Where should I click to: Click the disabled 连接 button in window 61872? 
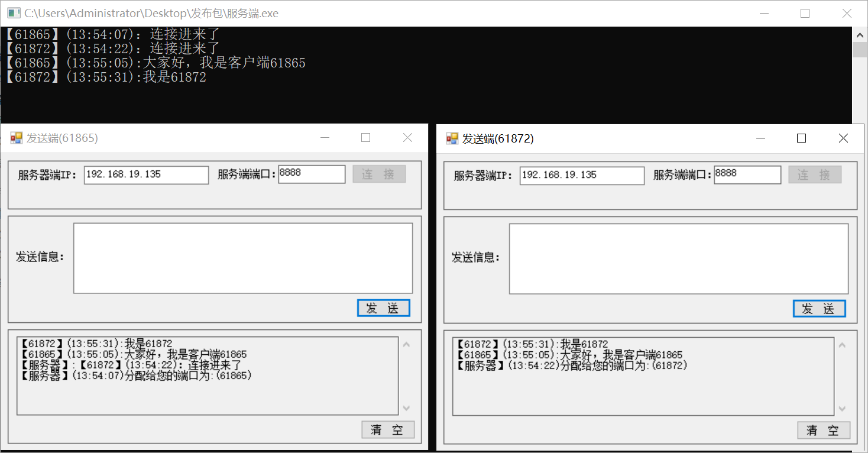click(815, 174)
